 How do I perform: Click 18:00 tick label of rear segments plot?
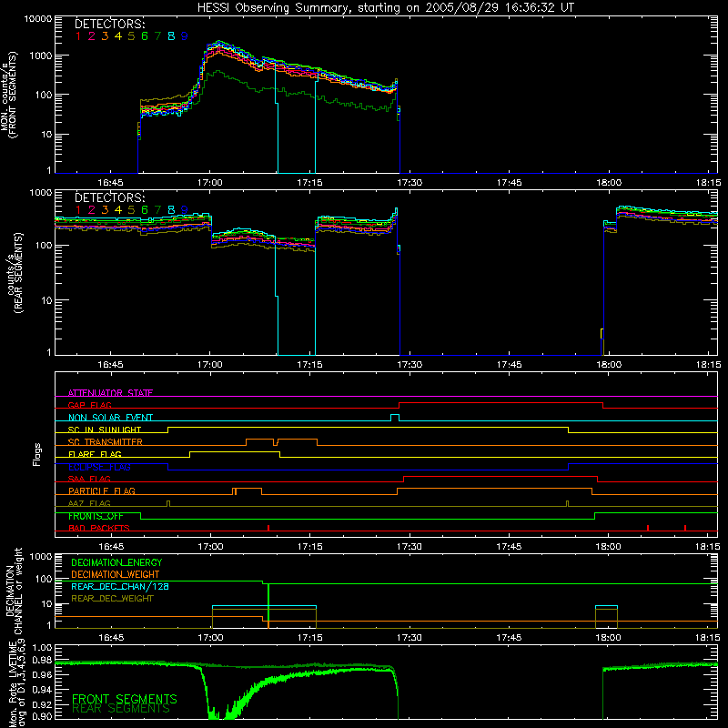tap(609, 365)
